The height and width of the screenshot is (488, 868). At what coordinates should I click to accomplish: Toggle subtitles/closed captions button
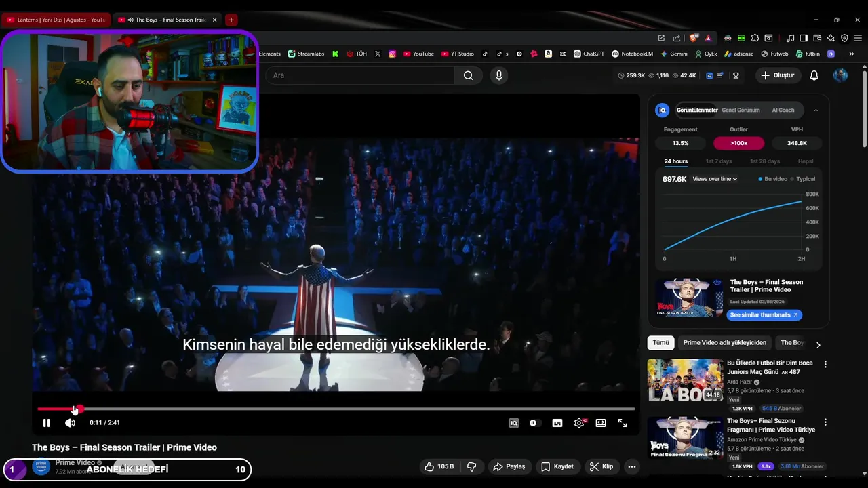click(x=557, y=423)
